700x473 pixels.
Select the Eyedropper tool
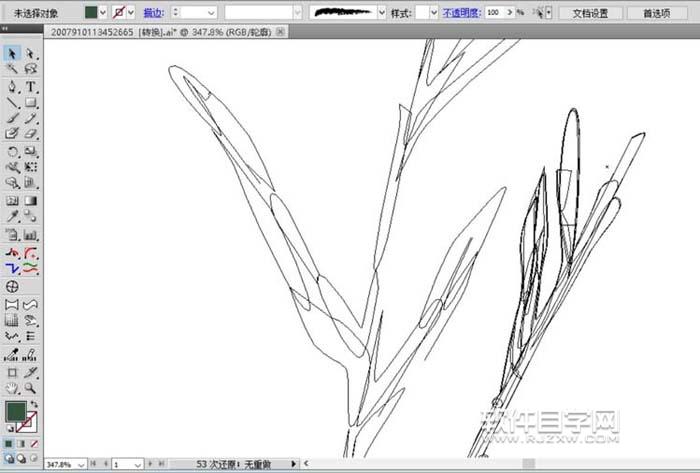pyautogui.click(x=12, y=216)
